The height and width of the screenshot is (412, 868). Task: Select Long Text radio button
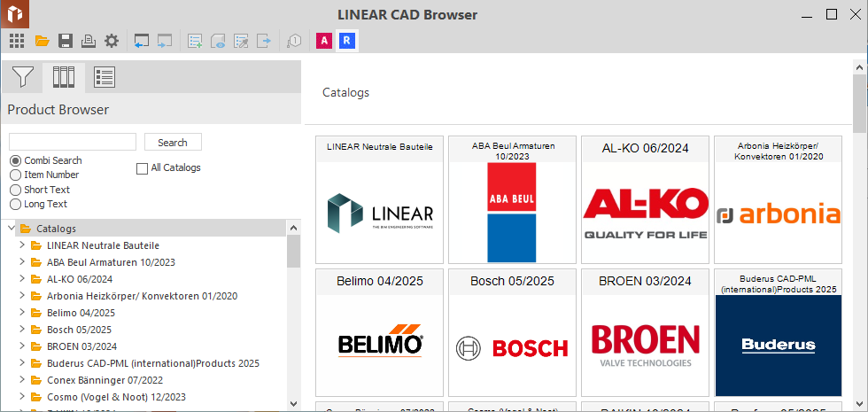(16, 205)
